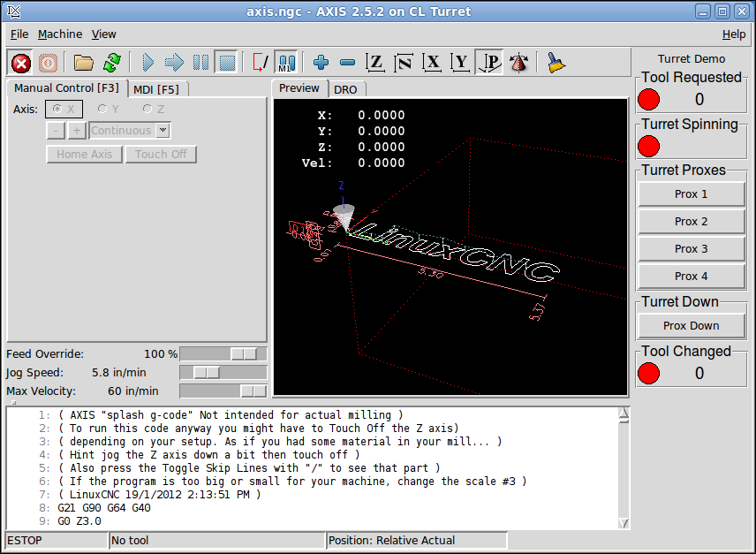Screen dimensions: 756x554
Task: Switch preview to rotated Z view
Action: coord(404,63)
